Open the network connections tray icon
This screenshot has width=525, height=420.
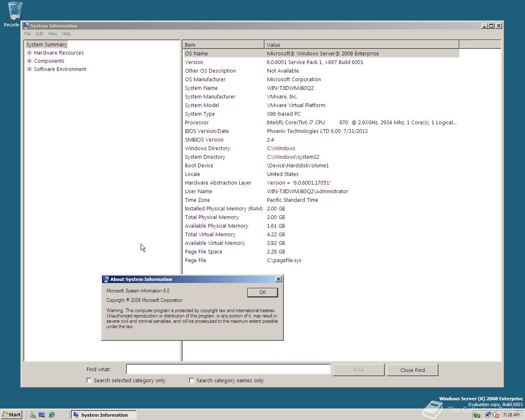[488, 415]
